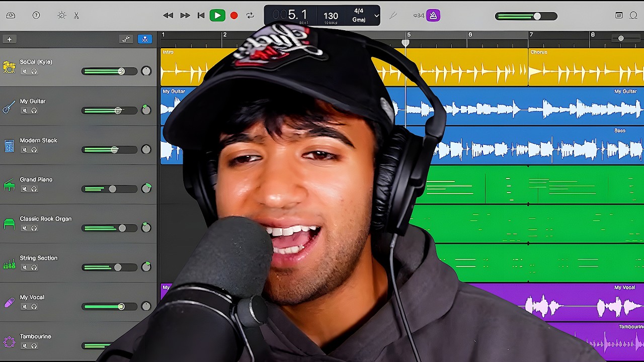Click the 130 tempo value
This screenshot has height=362, width=644.
coord(331,16)
